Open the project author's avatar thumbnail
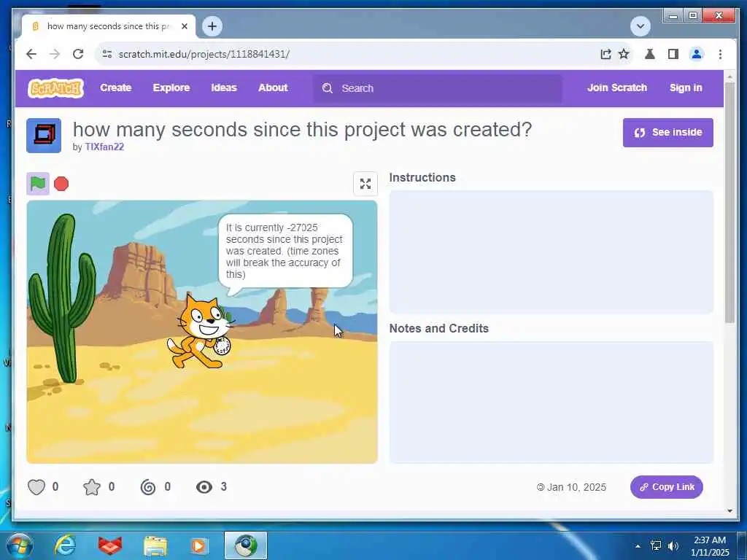747x560 pixels. (x=44, y=136)
